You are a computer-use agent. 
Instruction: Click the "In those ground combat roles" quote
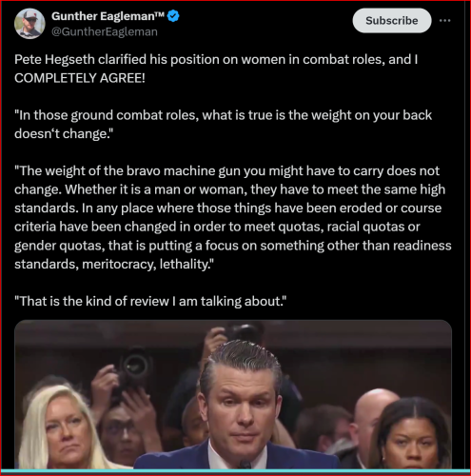pyautogui.click(x=223, y=125)
